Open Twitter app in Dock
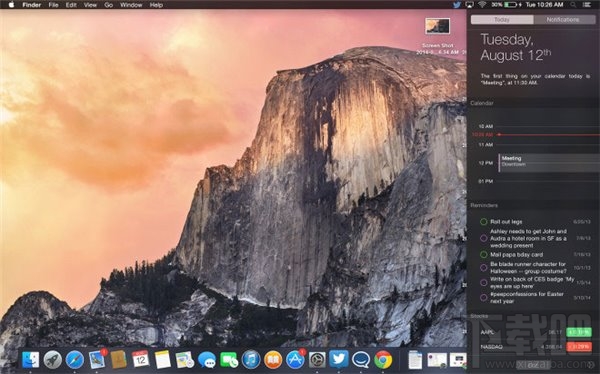Screen dimensions: 600x374 (x=339, y=359)
